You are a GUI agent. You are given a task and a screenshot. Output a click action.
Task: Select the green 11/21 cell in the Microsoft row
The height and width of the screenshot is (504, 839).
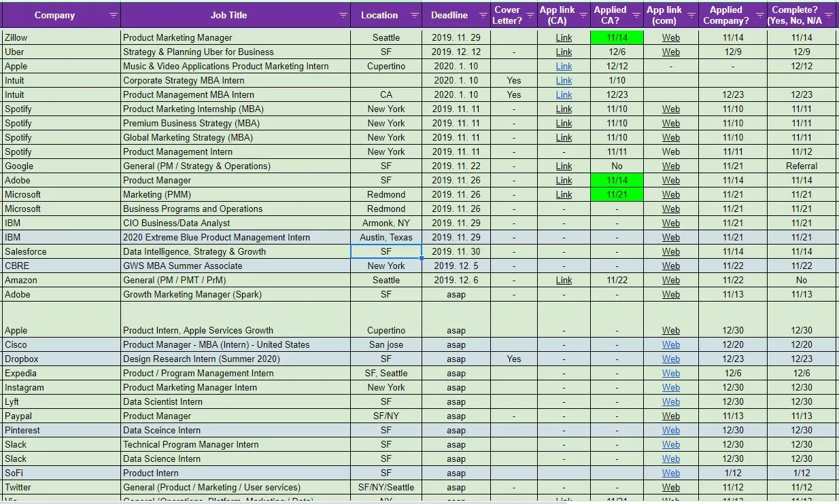(617, 194)
